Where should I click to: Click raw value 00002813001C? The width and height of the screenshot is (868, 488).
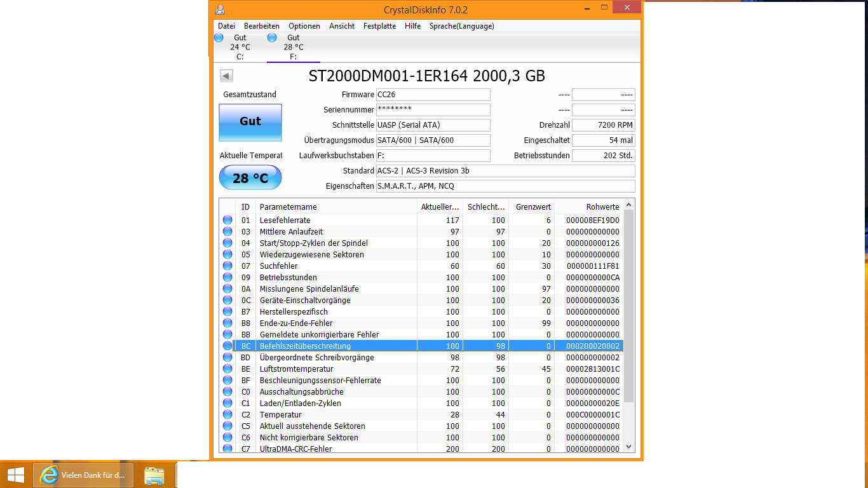[592, 369]
